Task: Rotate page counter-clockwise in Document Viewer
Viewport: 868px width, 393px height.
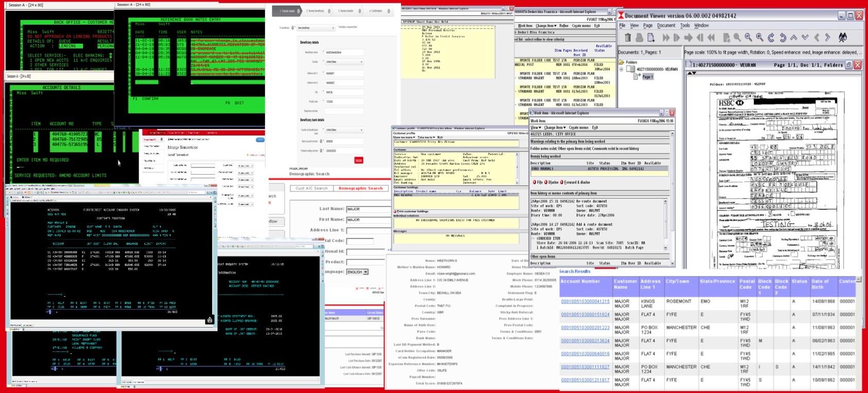Action: coord(782,38)
